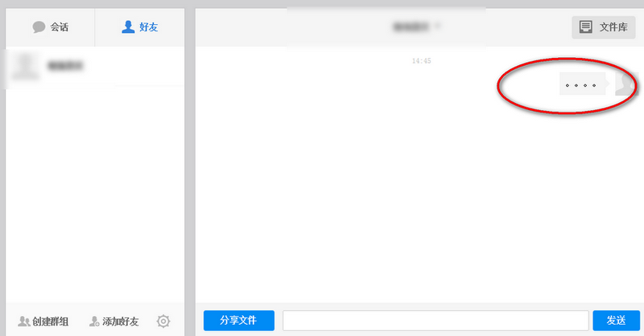
Task: Expand the chat title dropdown arrow
Action: tap(439, 27)
